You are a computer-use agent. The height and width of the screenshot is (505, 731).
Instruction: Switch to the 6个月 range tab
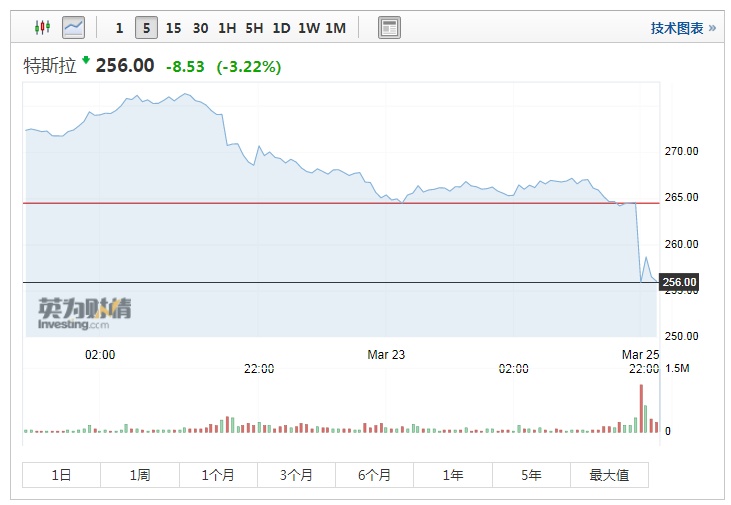point(374,475)
